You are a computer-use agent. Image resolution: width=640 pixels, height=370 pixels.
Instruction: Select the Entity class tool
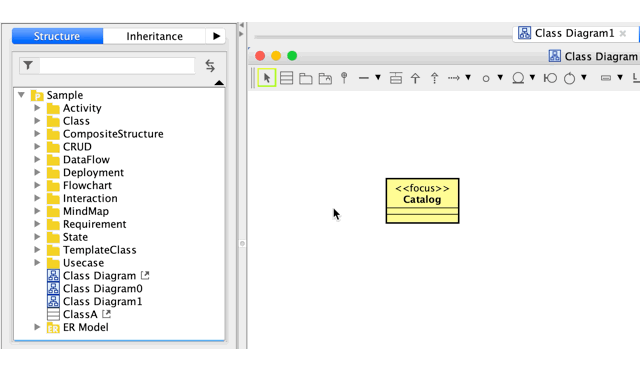pos(518,78)
